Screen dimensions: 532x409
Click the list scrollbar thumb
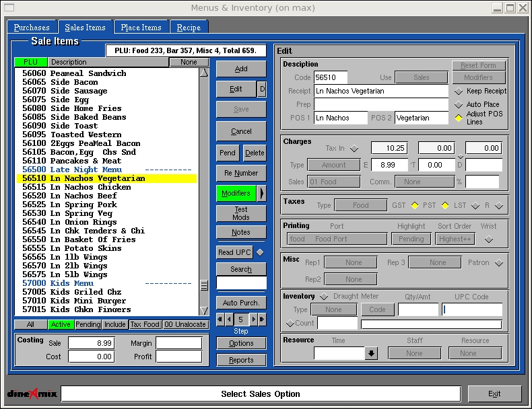(204, 285)
